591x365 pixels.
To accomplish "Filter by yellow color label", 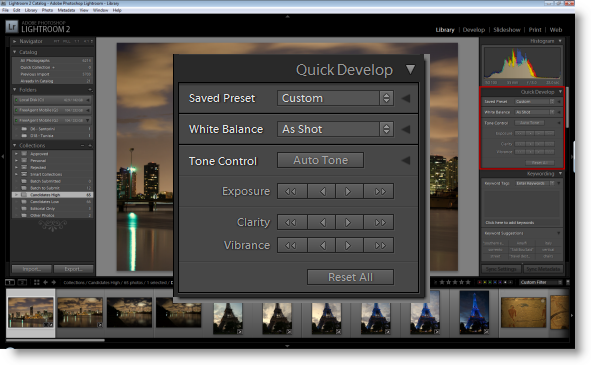I will (485, 282).
